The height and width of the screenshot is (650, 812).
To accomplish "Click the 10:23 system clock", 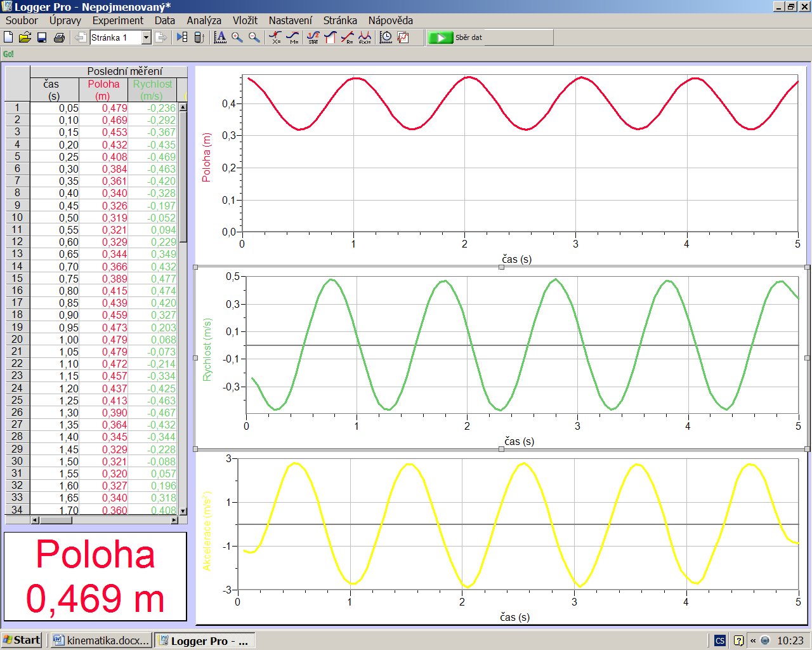I will 790,640.
